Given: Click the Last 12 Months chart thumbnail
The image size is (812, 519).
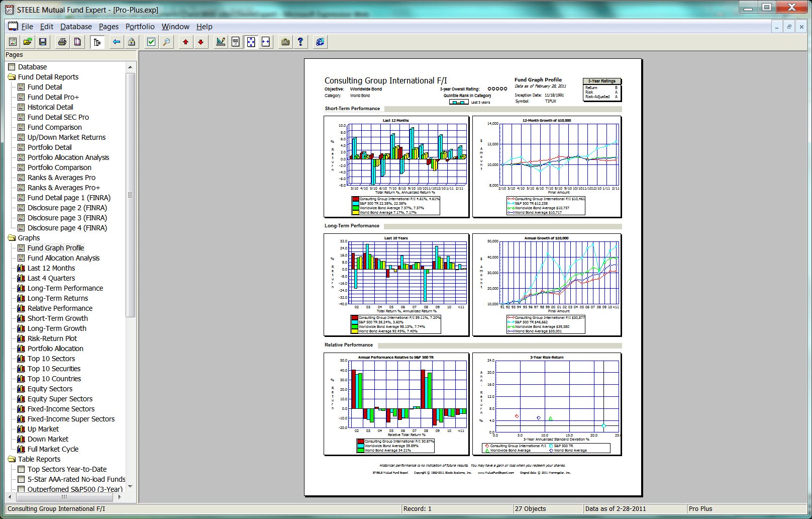Looking at the screenshot, I should click(x=396, y=167).
